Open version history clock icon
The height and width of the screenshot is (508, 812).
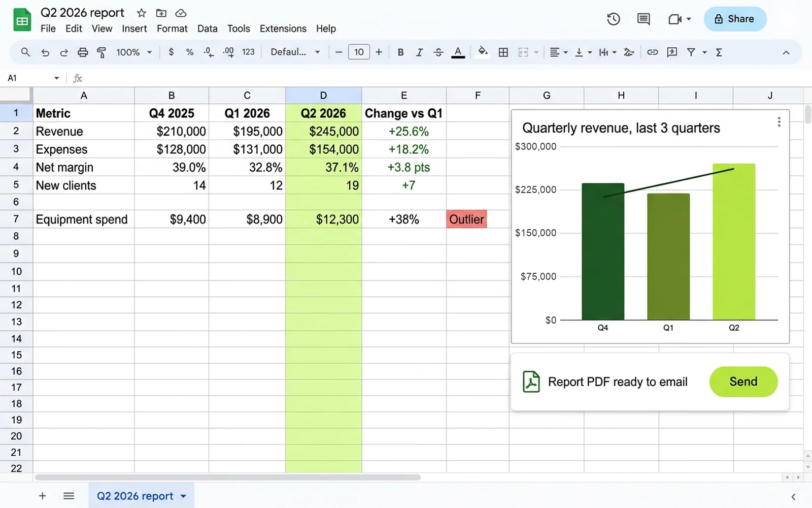[x=614, y=19]
